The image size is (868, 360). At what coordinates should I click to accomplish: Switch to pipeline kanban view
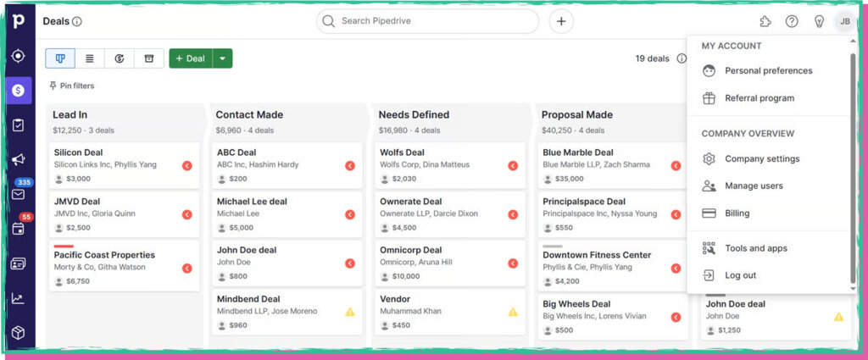[x=60, y=58]
